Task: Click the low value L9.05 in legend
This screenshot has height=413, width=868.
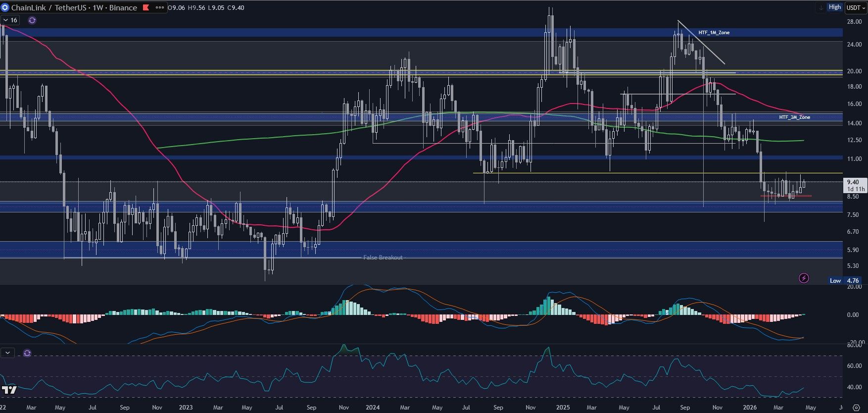Action: tap(216, 7)
